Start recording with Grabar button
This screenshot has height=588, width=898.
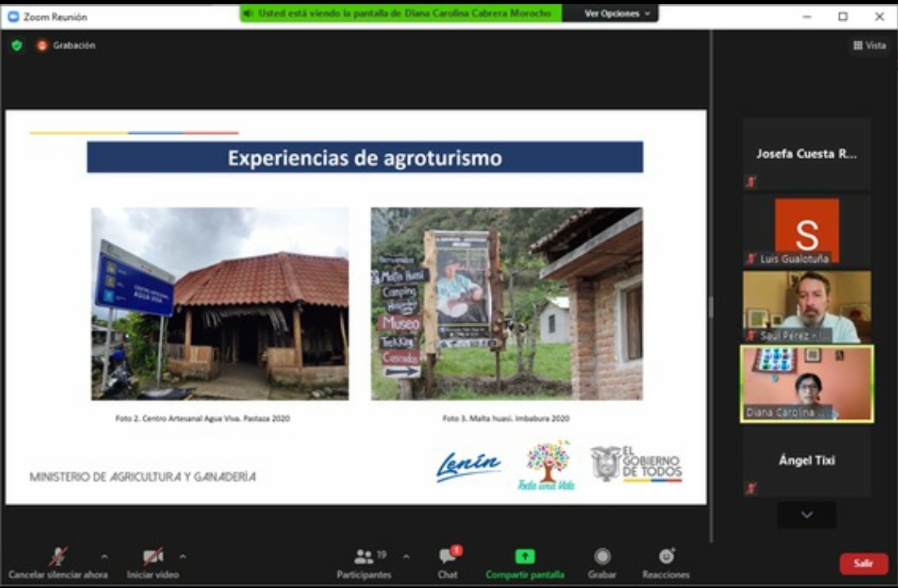pyautogui.click(x=602, y=563)
